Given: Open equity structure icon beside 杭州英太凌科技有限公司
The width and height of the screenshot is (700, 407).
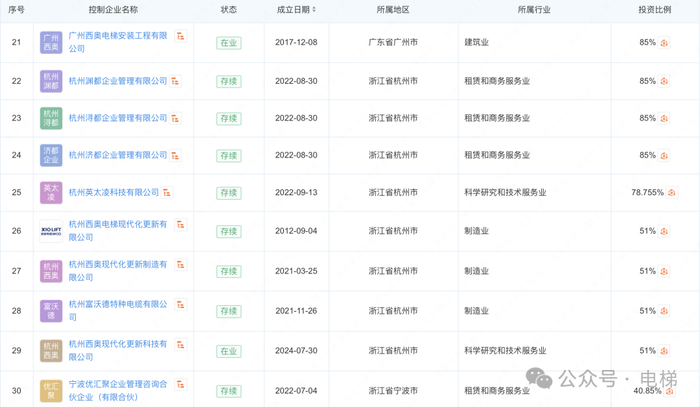Looking at the screenshot, I should (167, 192).
